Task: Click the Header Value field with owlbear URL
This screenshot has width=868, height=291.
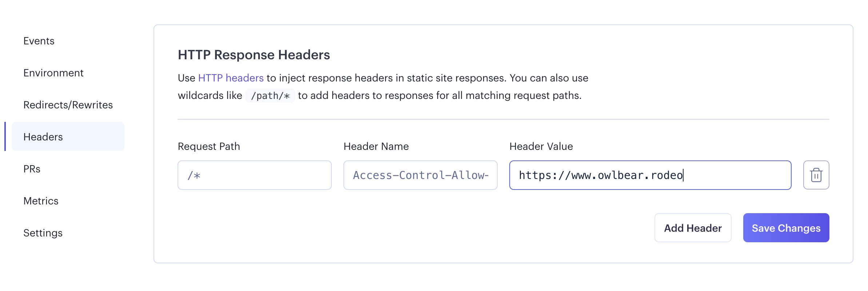Action: point(650,175)
